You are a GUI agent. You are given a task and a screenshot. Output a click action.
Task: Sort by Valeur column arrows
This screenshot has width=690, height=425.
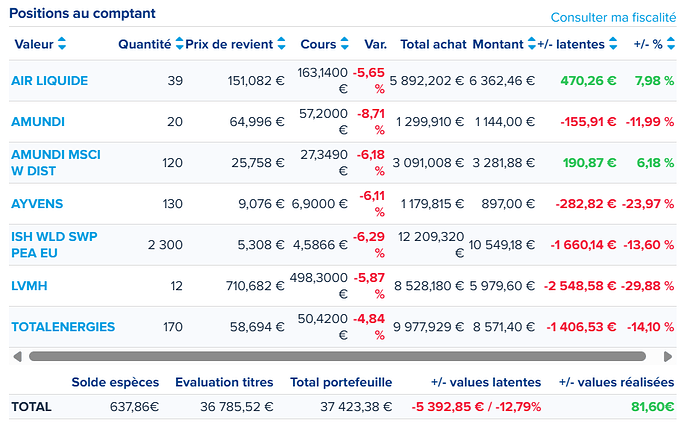click(x=62, y=44)
